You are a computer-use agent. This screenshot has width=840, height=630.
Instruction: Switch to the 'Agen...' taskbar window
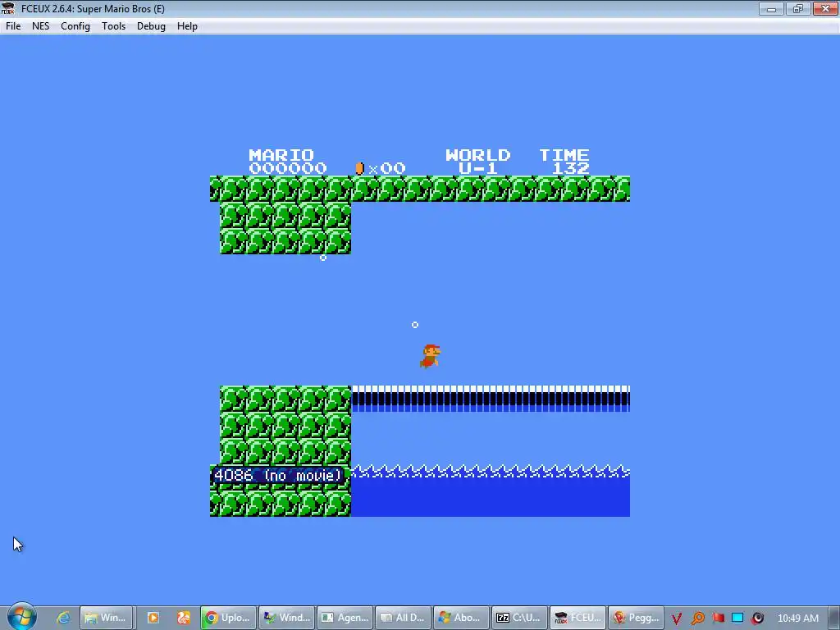click(345, 618)
